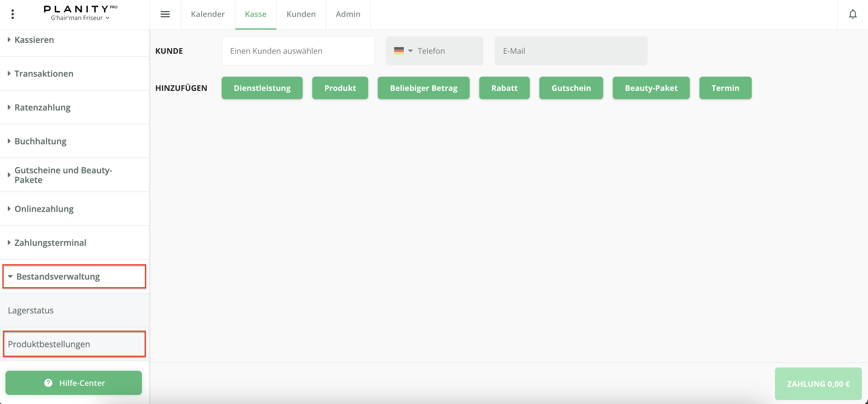
Task: Click the hamburger menu icon
Action: [x=165, y=14]
